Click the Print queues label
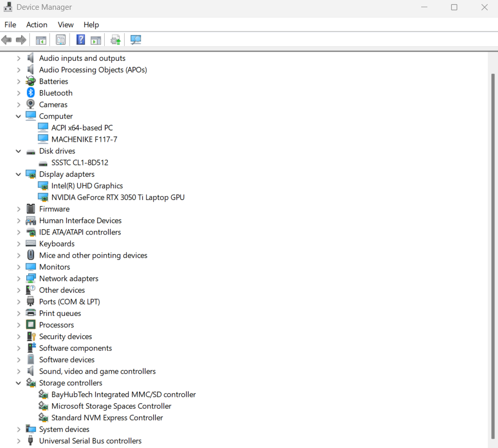The width and height of the screenshot is (498, 448). 60,313
